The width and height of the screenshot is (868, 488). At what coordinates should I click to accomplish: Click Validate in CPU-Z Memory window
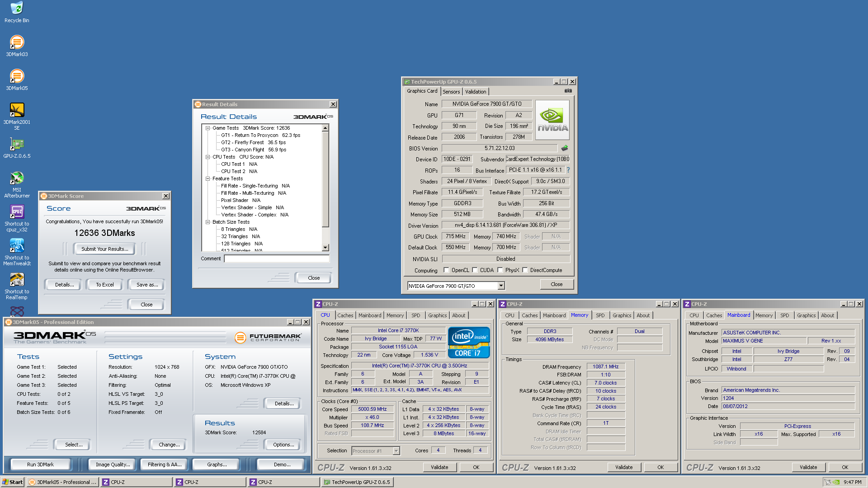[624, 467]
